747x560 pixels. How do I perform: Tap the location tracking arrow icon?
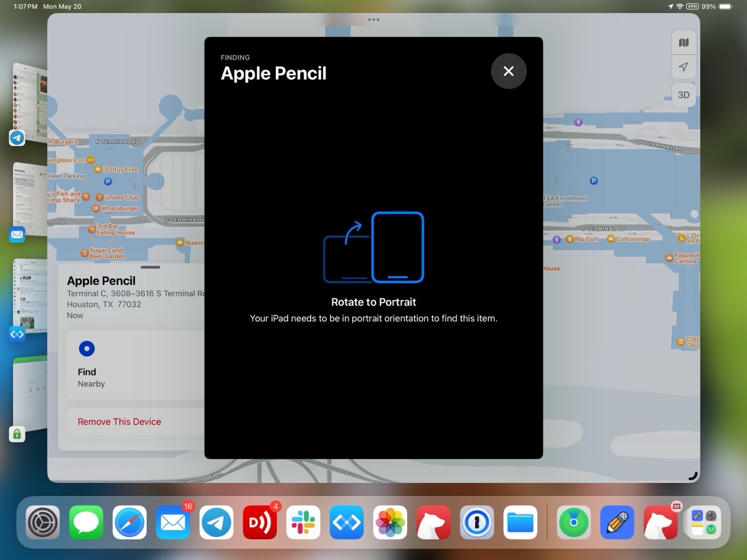684,67
